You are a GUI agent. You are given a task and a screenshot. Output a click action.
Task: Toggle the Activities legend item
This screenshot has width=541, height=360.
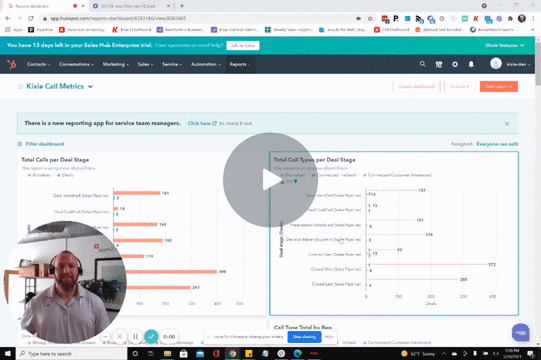tap(39, 175)
